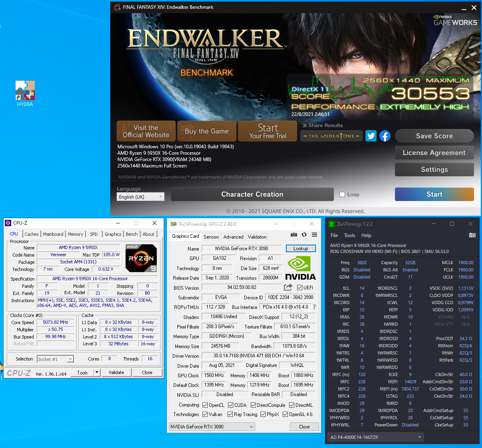Viewport: 482px width, 448px height.
Task: Open GPU-Z hamburger menu icon
Action: [314, 235]
